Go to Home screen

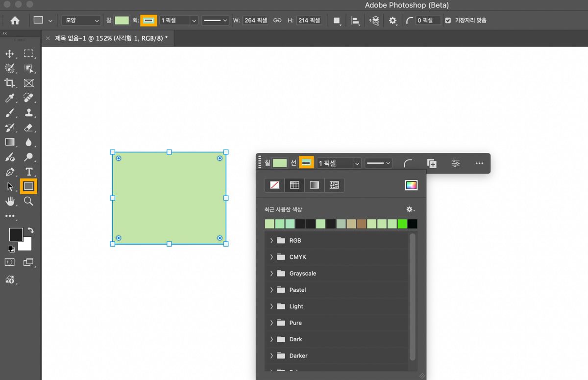click(15, 21)
